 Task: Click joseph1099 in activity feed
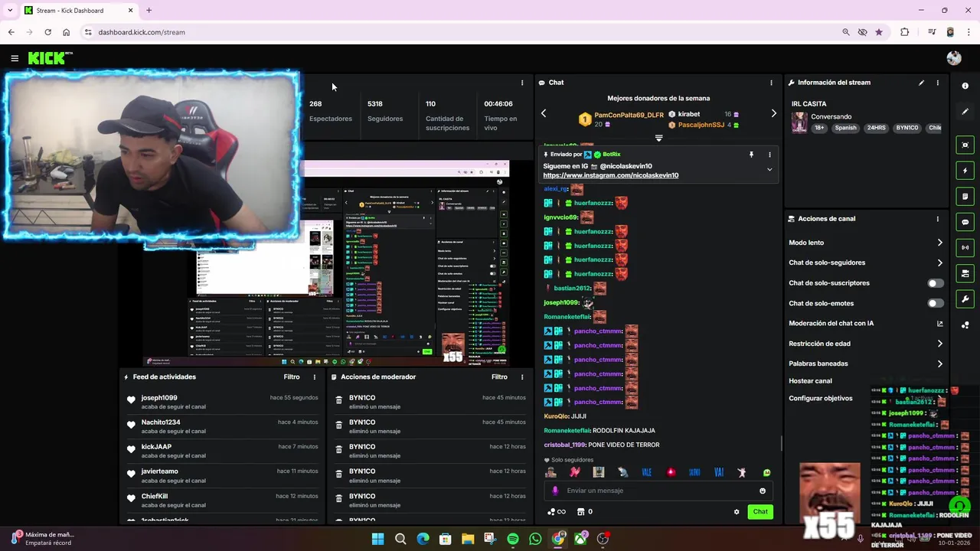click(x=159, y=398)
